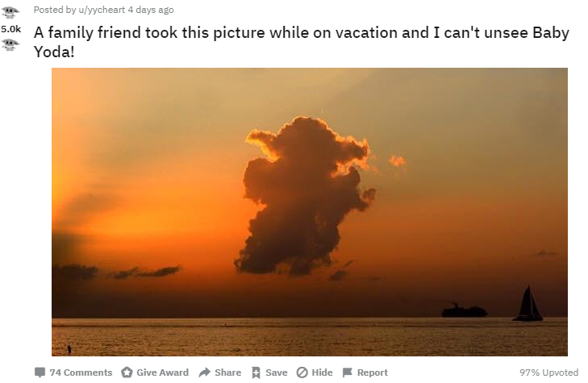Open the sunset cloud photo
Screen dimensions: 588x383
coord(310,212)
